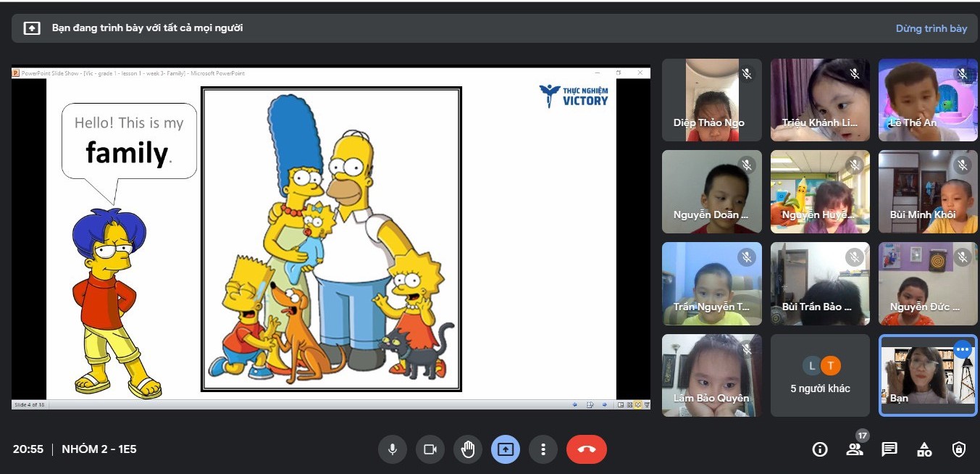Image resolution: width=980 pixels, height=474 pixels.
Task: Mute the microphone in the call bar
Action: pos(392,449)
